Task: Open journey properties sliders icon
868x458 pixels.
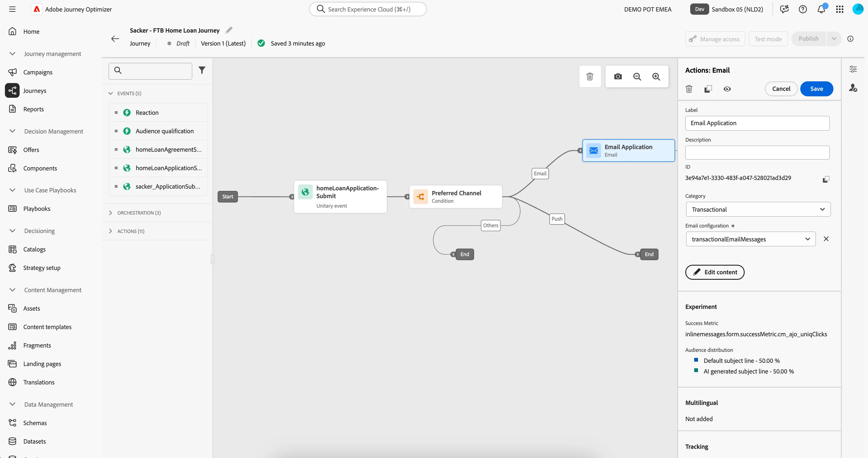Action: (x=853, y=69)
